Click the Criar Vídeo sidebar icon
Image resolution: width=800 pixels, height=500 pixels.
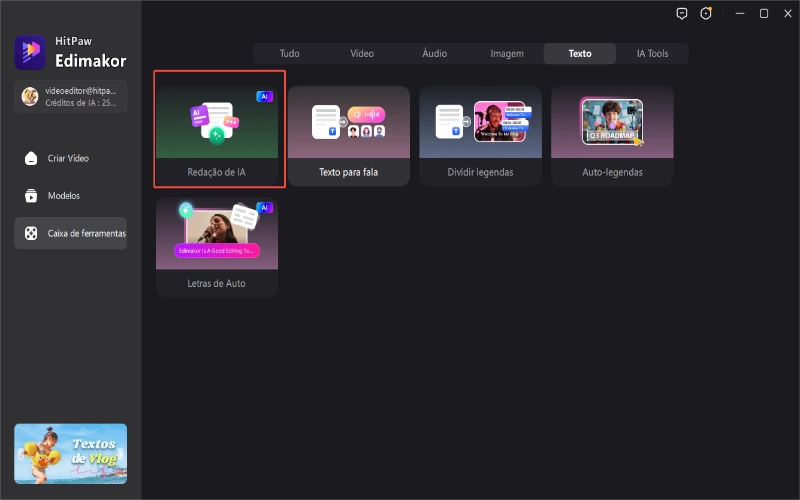click(x=31, y=158)
